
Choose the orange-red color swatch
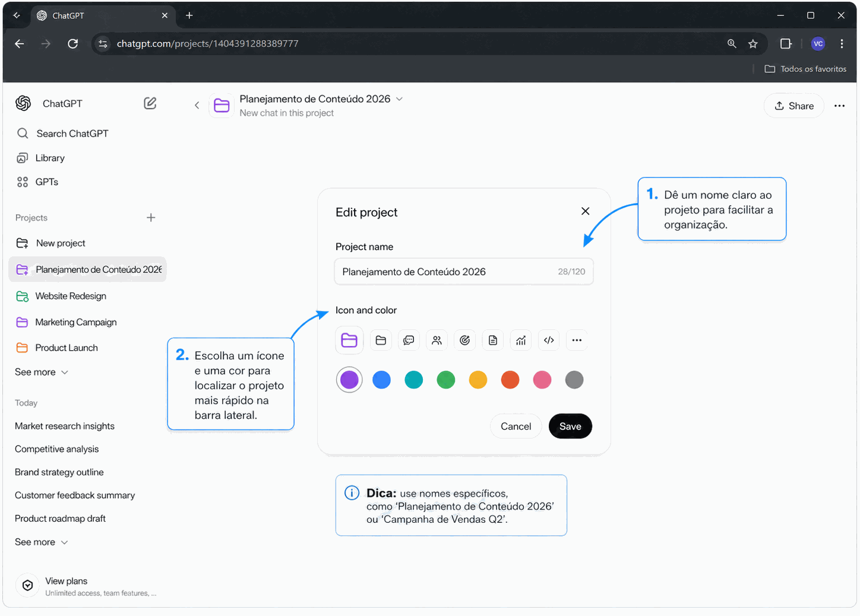(x=510, y=380)
